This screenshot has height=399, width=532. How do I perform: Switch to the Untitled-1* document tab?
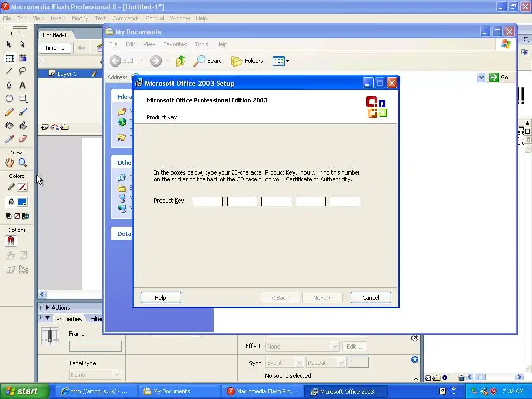pyautogui.click(x=56, y=35)
